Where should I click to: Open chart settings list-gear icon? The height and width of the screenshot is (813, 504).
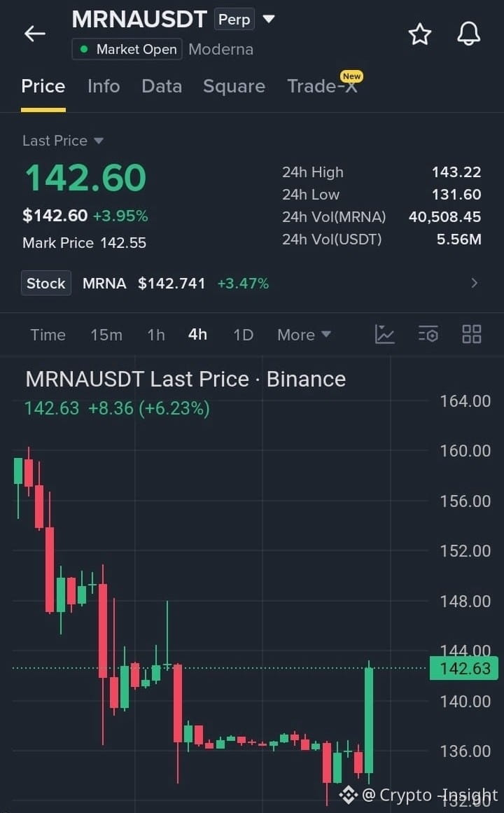pyautogui.click(x=428, y=335)
